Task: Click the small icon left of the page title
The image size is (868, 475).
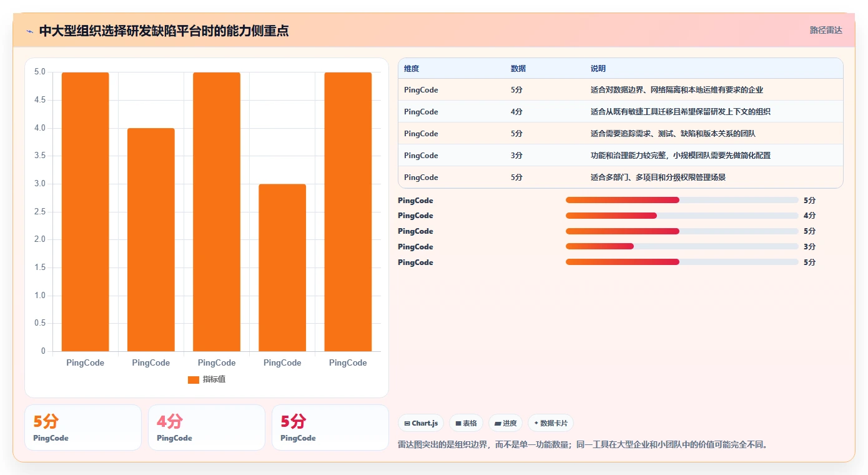Action: pyautogui.click(x=29, y=31)
